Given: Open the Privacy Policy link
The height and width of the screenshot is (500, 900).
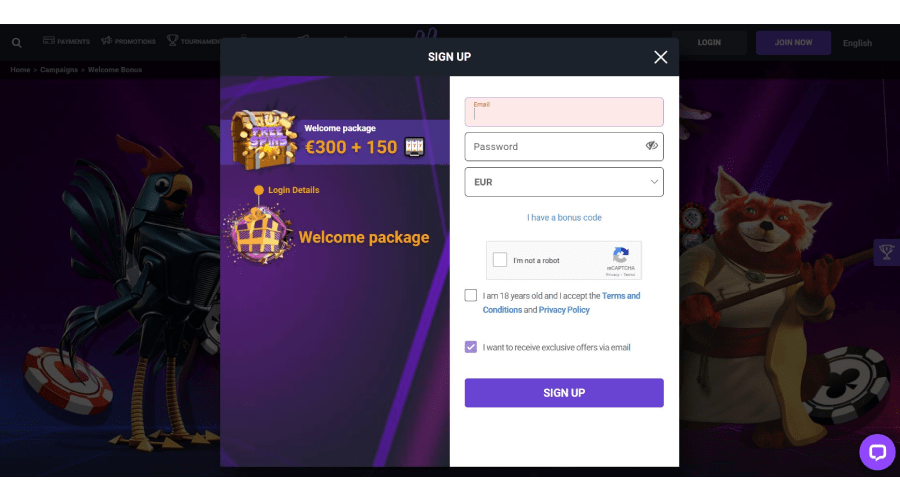Looking at the screenshot, I should (x=564, y=310).
